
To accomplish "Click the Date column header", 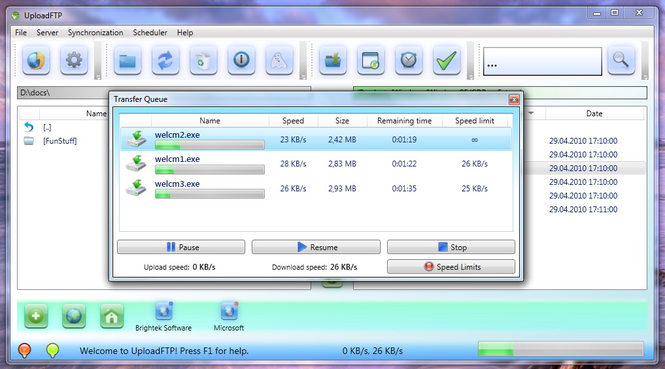I will tap(594, 113).
